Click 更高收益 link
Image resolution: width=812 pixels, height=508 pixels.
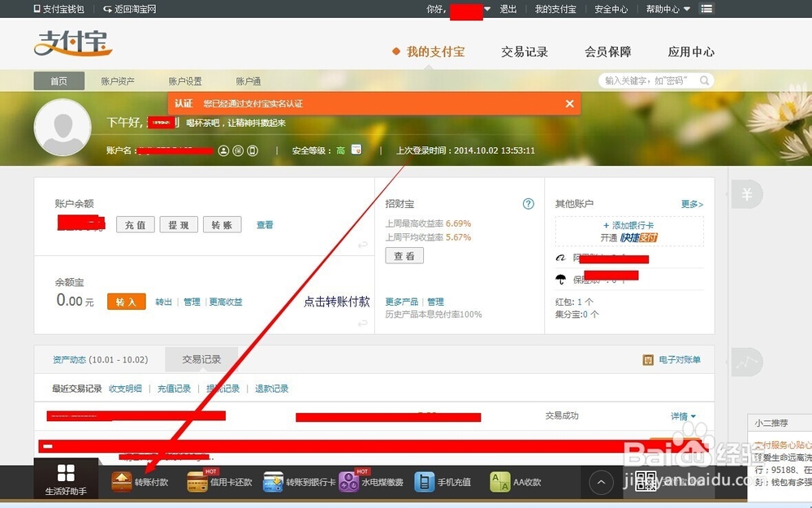click(x=226, y=302)
